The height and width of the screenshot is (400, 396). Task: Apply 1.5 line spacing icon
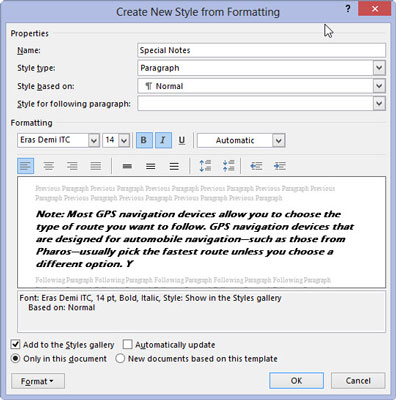pos(151,166)
